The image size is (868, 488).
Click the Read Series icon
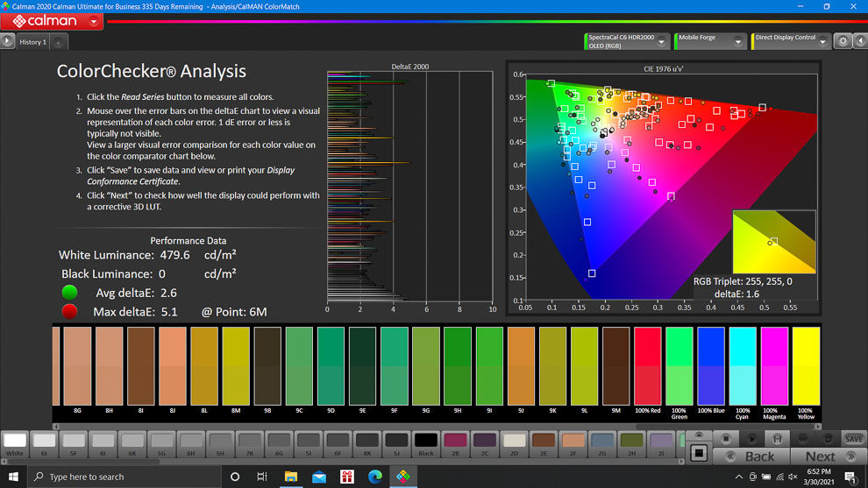[777, 439]
